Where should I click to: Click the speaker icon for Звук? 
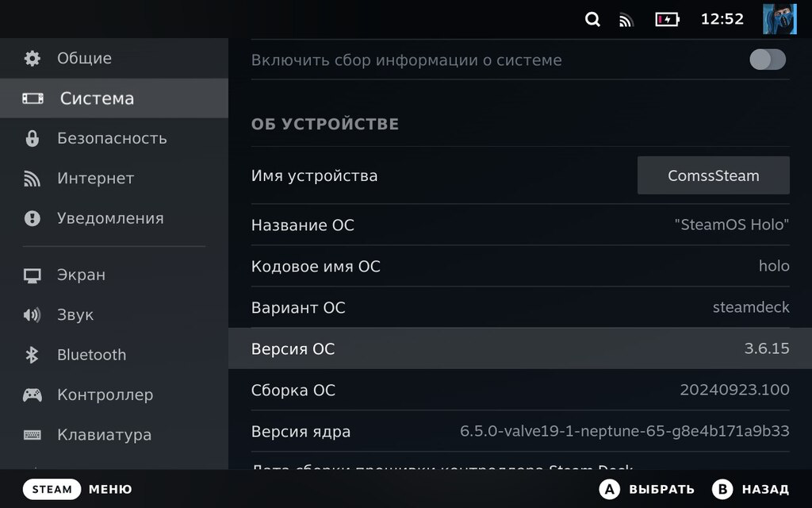(x=33, y=315)
